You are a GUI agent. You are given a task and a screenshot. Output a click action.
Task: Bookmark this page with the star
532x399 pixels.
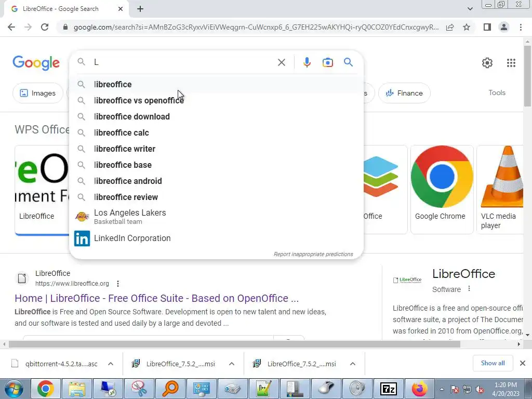click(467, 27)
